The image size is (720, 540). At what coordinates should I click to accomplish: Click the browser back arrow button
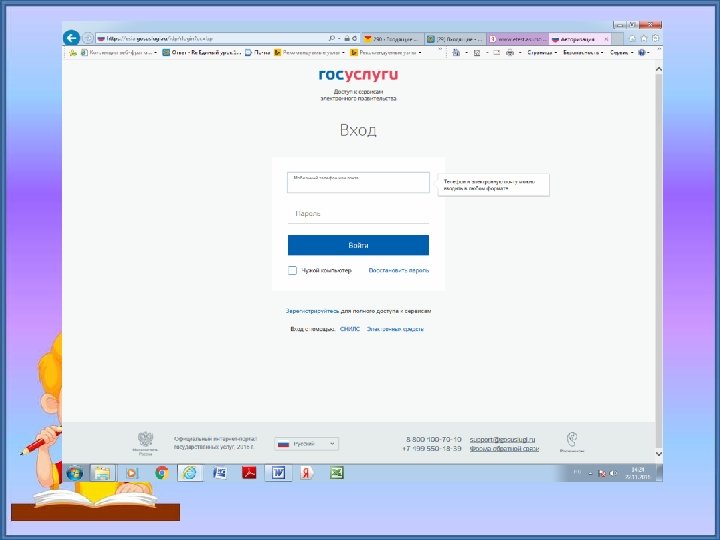72,38
